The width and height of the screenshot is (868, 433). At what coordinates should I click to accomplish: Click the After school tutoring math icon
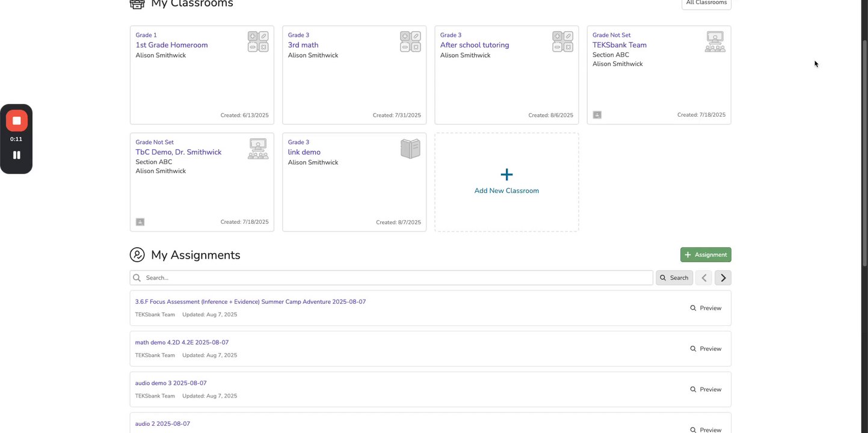tap(562, 41)
